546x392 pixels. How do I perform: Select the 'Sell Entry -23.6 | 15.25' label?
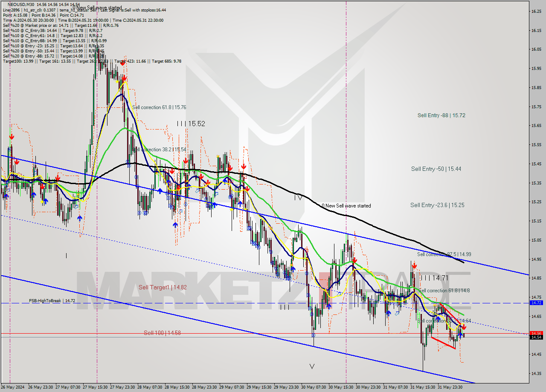pyautogui.click(x=437, y=205)
